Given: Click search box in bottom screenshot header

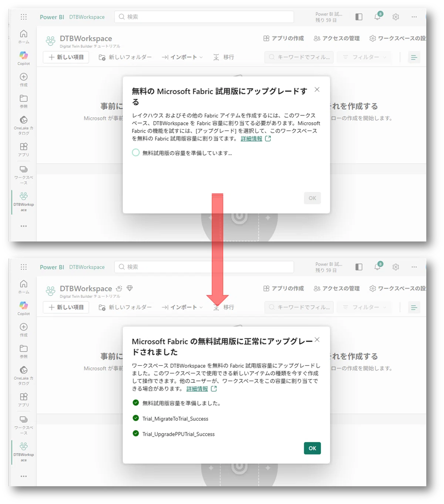Looking at the screenshot, I should pyautogui.click(x=204, y=267).
